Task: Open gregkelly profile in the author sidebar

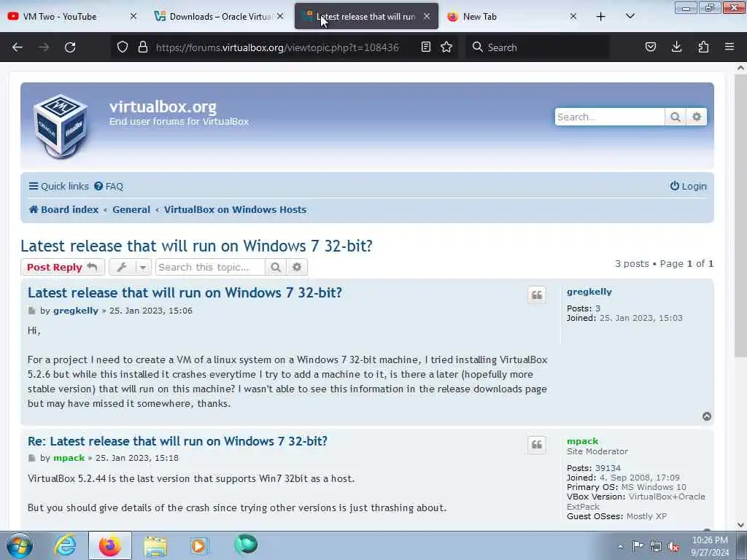Action: (589, 292)
